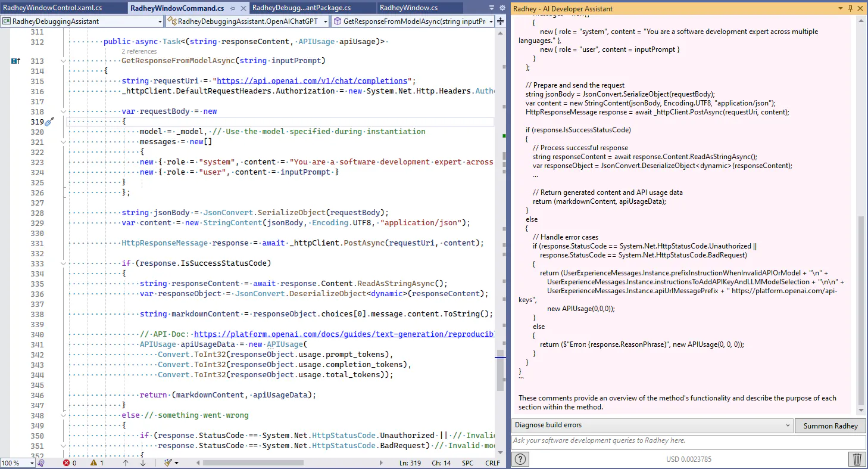Viewport: 868px width, 469px height.
Task: Open the document tabs overflow list
Action: pos(492,8)
